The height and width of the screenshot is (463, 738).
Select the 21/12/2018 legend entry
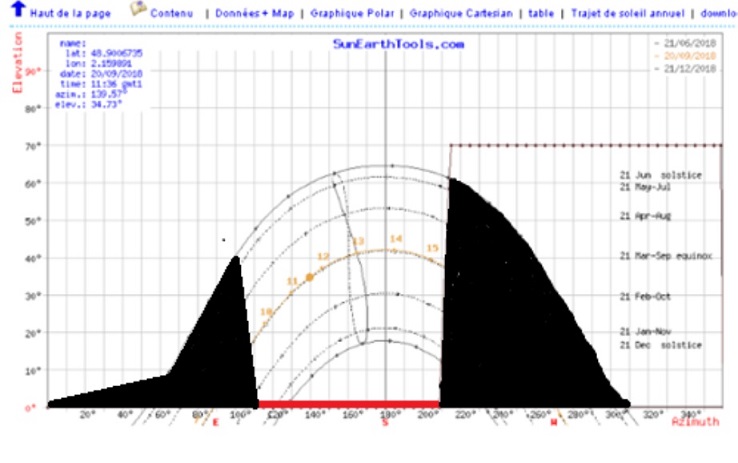click(690, 69)
